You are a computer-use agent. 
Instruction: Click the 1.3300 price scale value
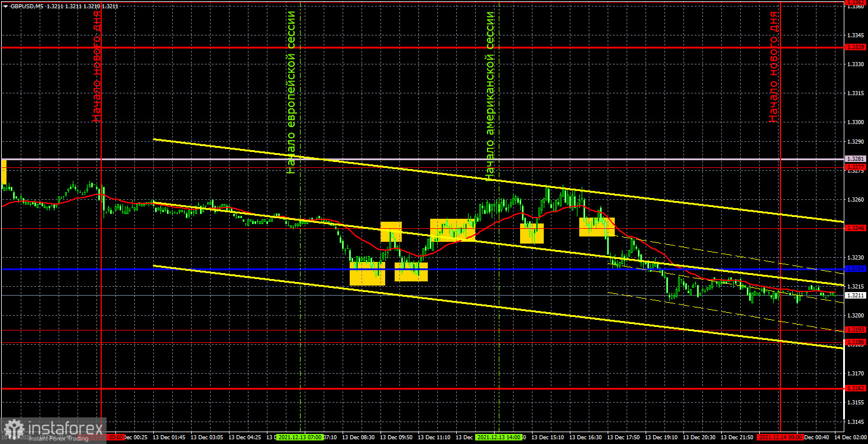(856, 122)
